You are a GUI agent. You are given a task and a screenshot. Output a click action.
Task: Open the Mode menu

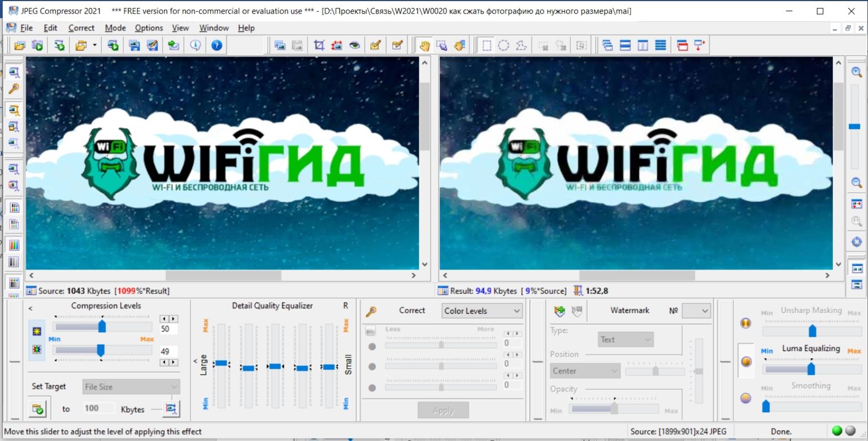coord(115,28)
